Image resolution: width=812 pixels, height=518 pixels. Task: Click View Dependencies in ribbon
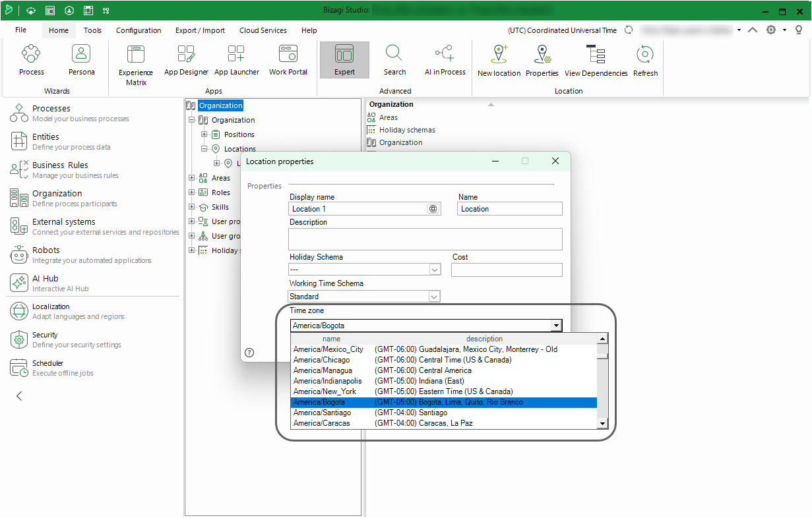pos(596,61)
